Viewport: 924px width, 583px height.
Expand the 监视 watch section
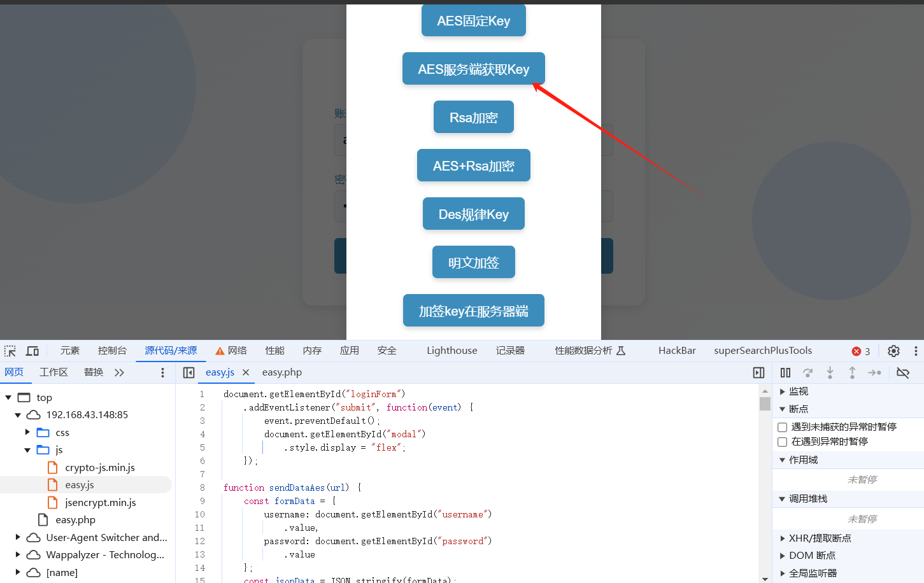[783, 391]
